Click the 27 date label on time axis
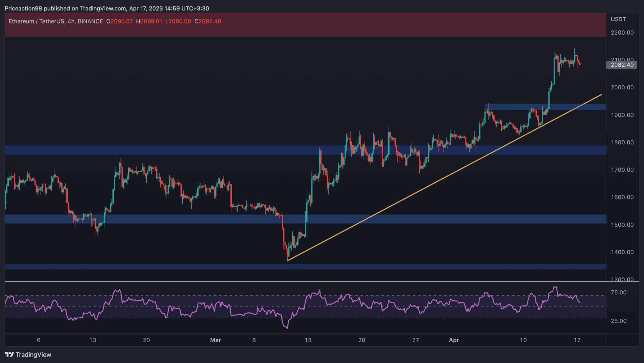The image size is (644, 363). (x=416, y=340)
